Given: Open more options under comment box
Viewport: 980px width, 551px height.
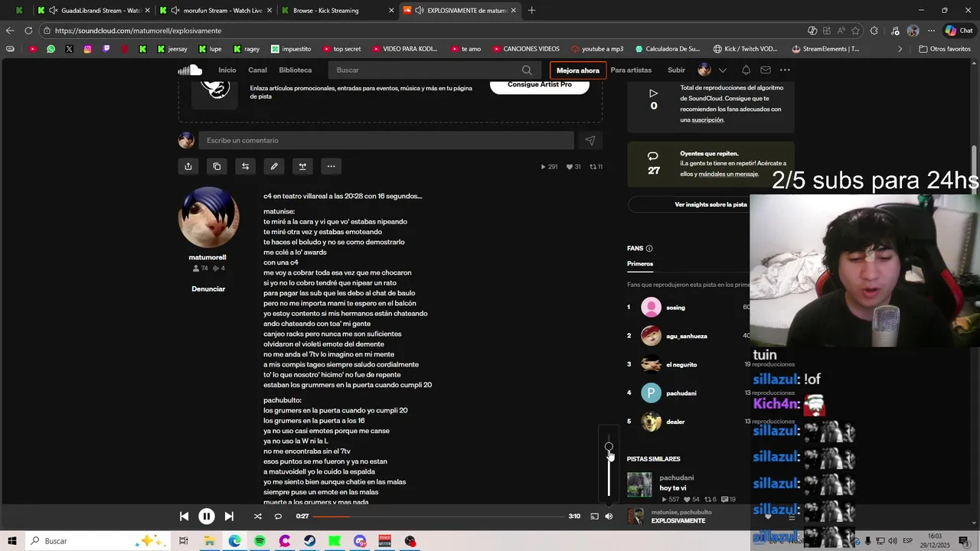Looking at the screenshot, I should (x=331, y=166).
